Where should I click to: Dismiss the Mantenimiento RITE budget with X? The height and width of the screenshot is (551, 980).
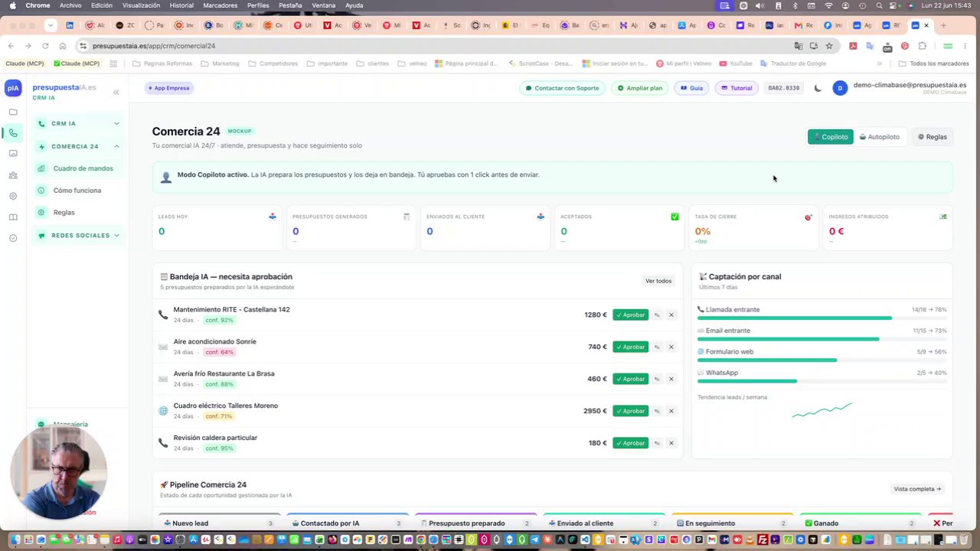point(671,315)
